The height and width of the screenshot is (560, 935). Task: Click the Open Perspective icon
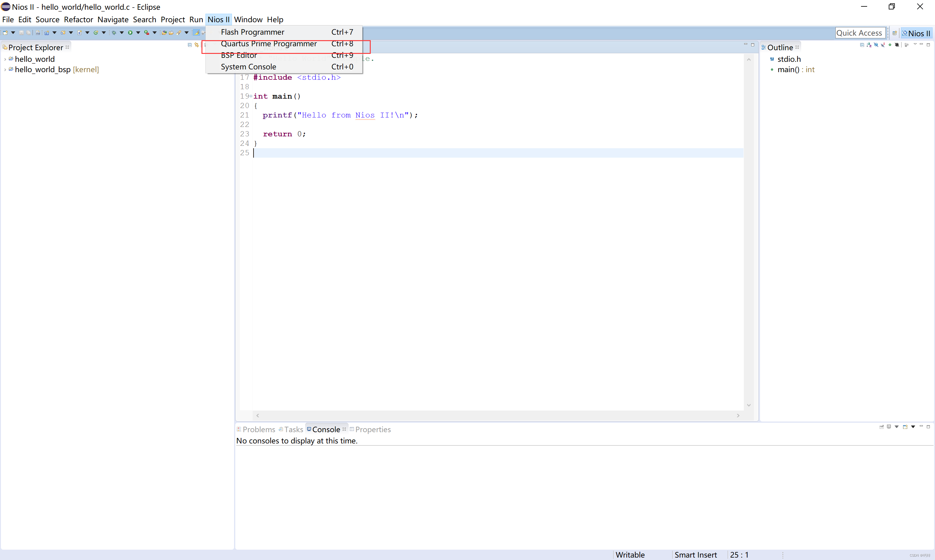894,33
